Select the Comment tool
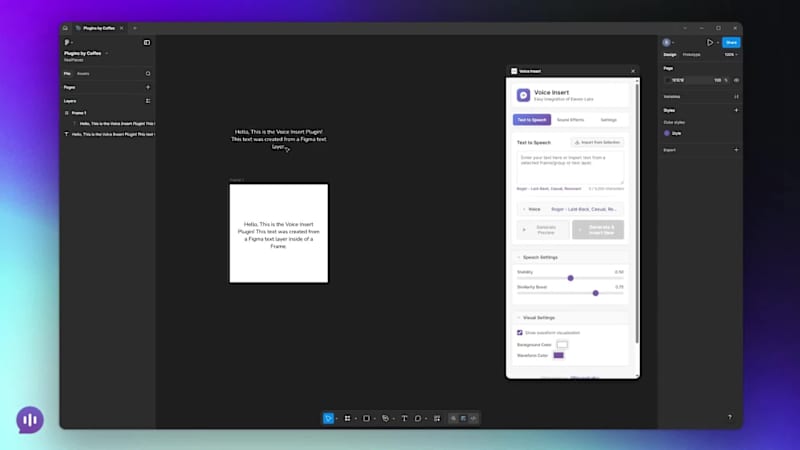This screenshot has width=800, height=450. tap(418, 418)
